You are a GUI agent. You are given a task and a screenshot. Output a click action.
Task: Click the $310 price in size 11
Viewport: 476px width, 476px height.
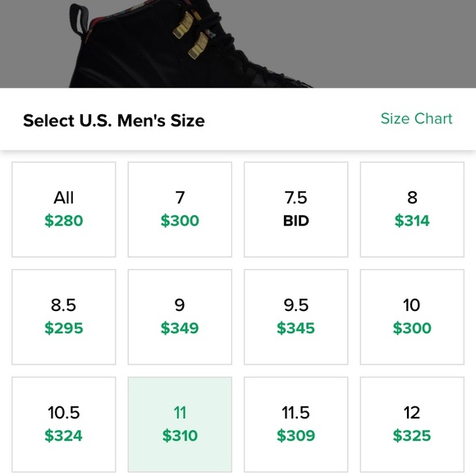[180, 436]
